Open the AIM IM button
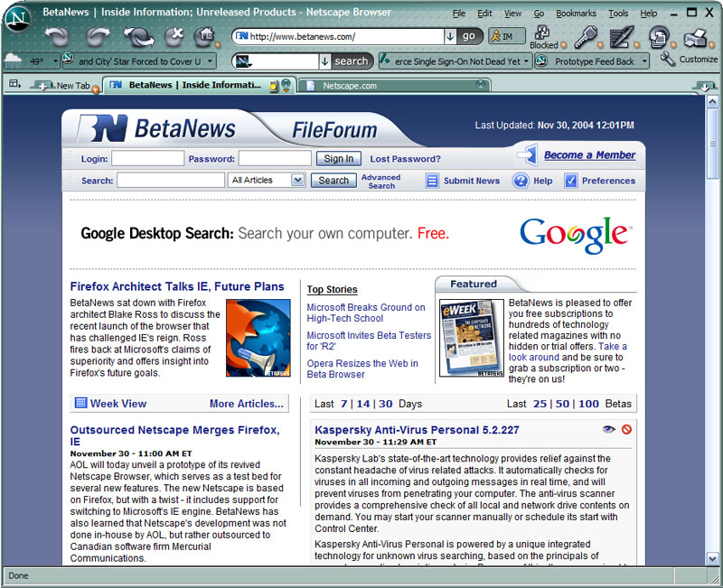Screen dimensions: 723x588 507,36
